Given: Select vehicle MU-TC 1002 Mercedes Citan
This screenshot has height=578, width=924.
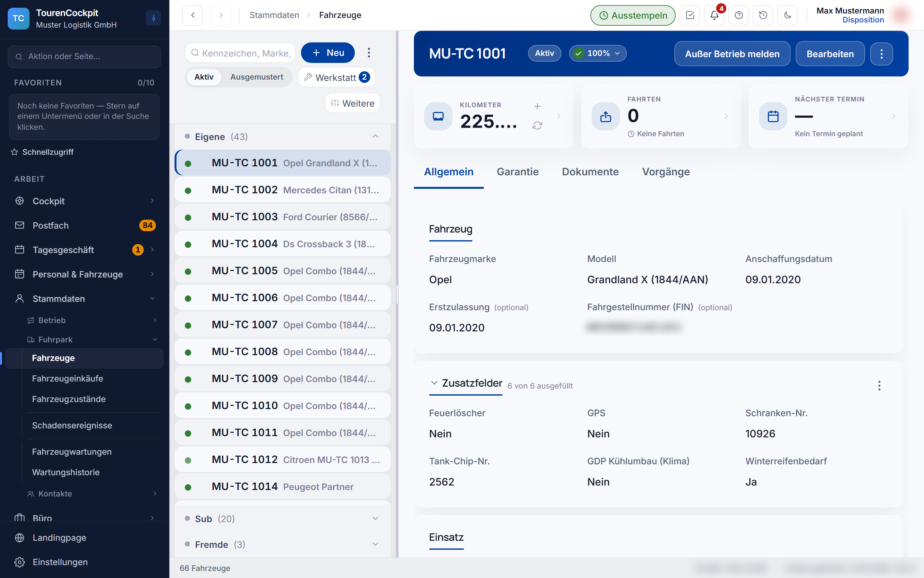Looking at the screenshot, I should (x=283, y=189).
